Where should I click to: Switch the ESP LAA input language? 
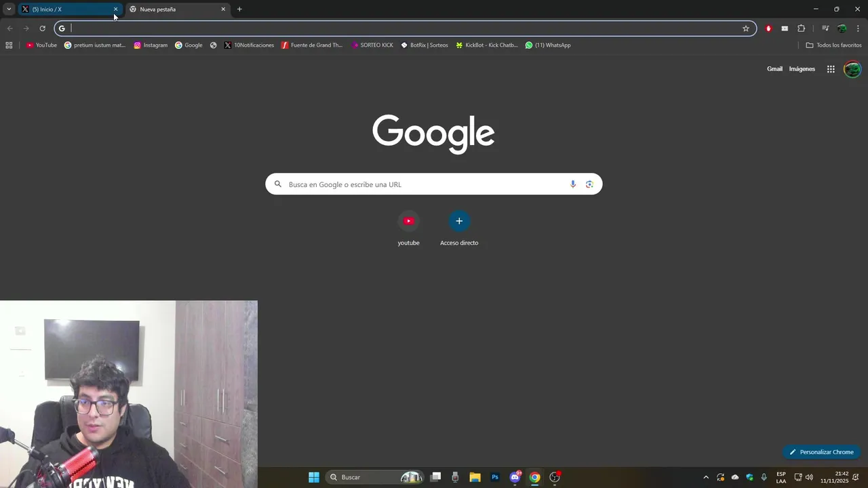(x=781, y=477)
